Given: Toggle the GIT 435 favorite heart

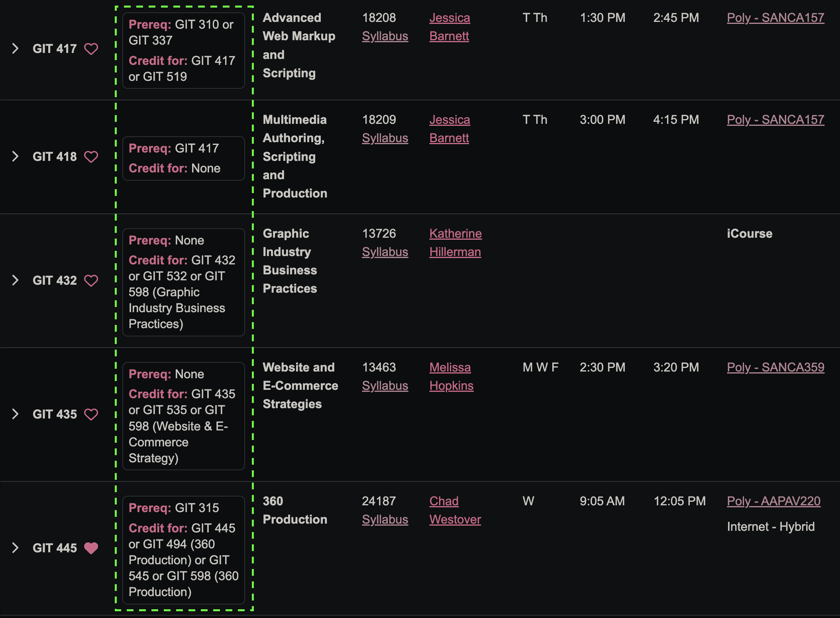Looking at the screenshot, I should click(x=91, y=415).
